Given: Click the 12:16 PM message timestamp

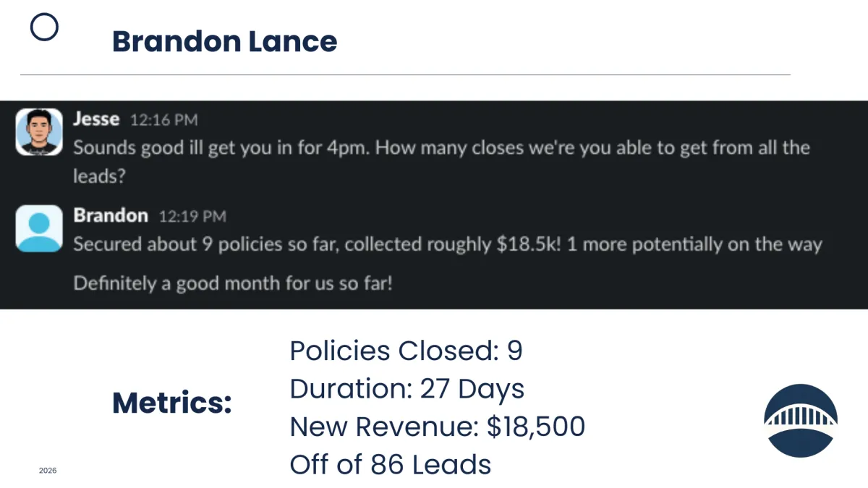Looking at the screenshot, I should point(163,120).
